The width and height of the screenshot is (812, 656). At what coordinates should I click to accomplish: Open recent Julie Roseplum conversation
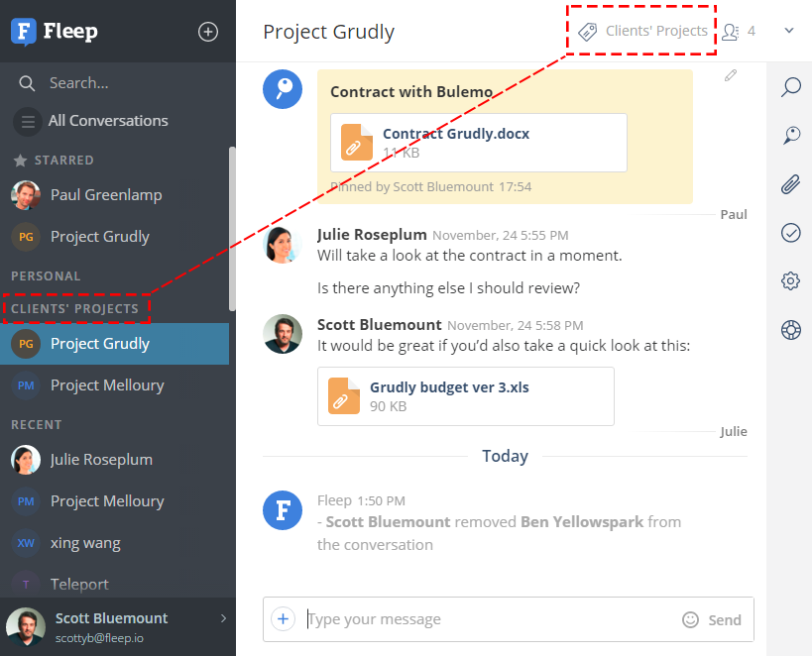point(114,460)
